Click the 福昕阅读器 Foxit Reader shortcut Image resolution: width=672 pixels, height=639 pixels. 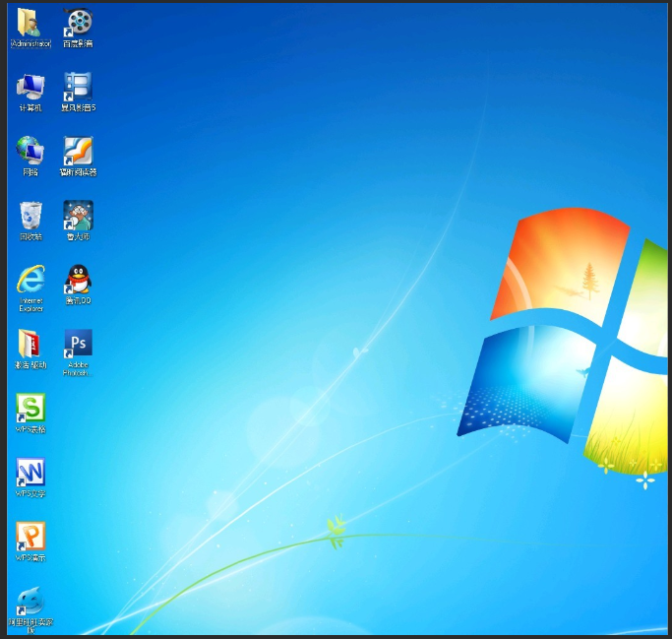pyautogui.click(x=78, y=150)
